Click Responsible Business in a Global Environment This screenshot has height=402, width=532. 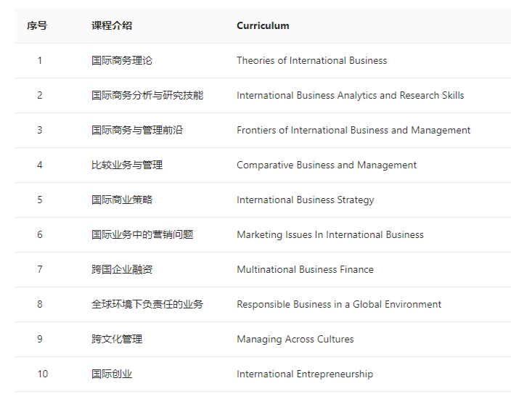pyautogui.click(x=339, y=305)
